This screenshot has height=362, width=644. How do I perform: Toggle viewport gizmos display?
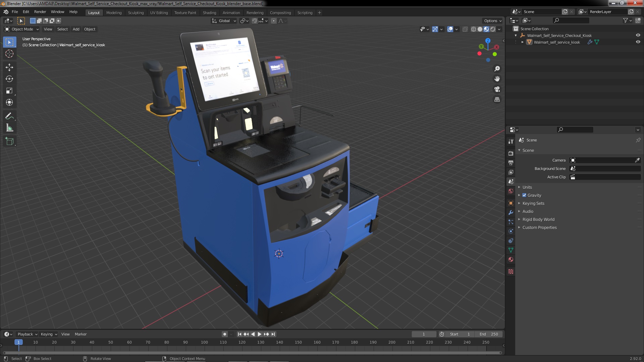(435, 29)
